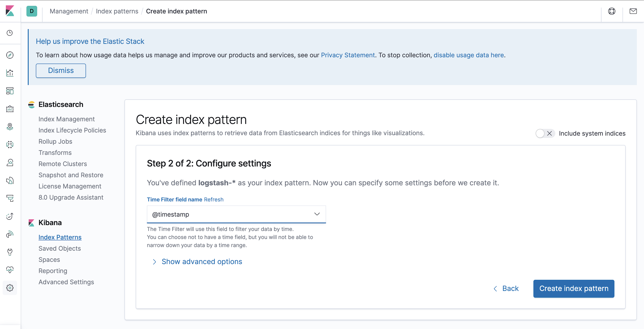Open the newsfeed mail icon in header
The image size is (644, 329).
click(633, 11)
